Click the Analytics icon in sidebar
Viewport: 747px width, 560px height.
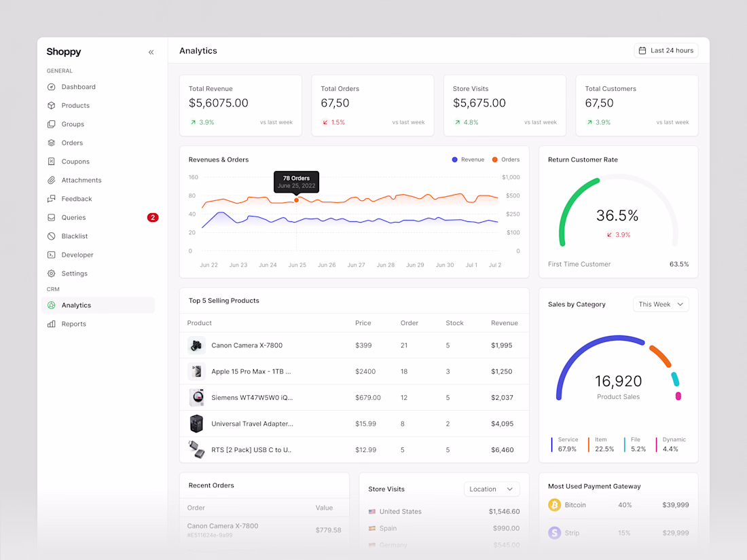52,305
